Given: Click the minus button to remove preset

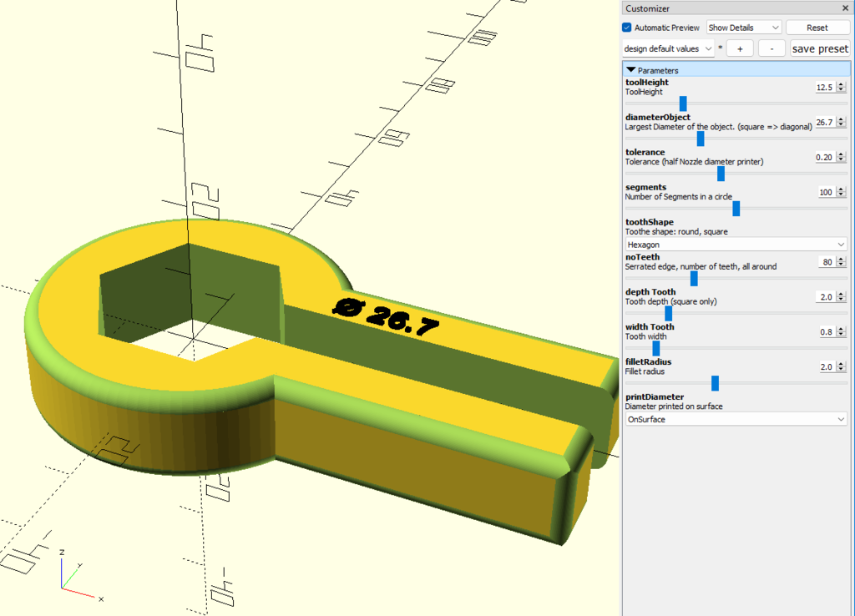Looking at the screenshot, I should tap(772, 48).
